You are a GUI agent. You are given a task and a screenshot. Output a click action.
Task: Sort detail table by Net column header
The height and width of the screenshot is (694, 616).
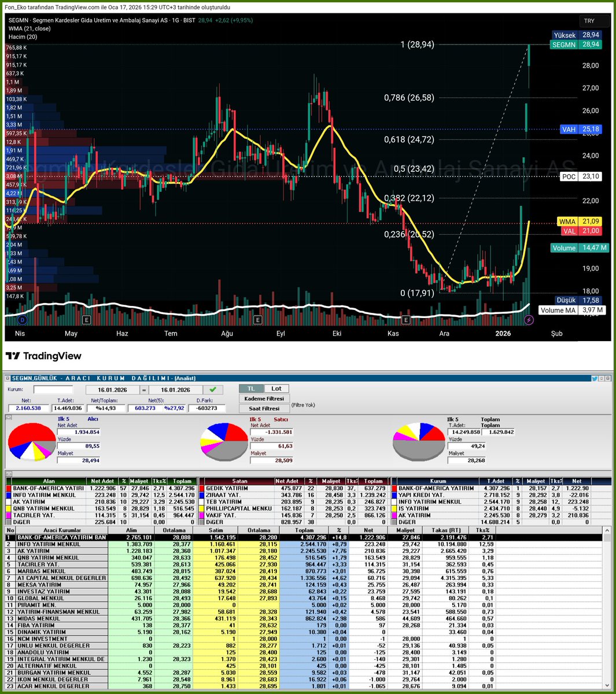click(x=368, y=530)
